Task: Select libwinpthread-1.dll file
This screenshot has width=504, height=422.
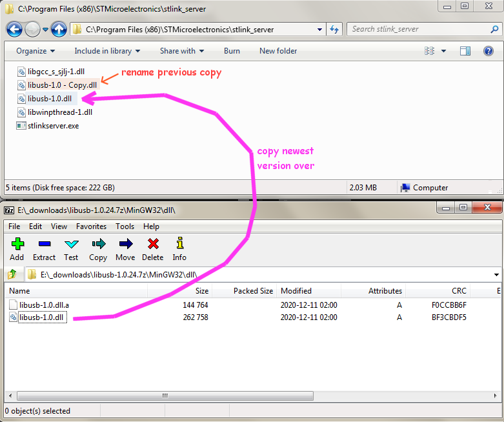Action: [55, 112]
